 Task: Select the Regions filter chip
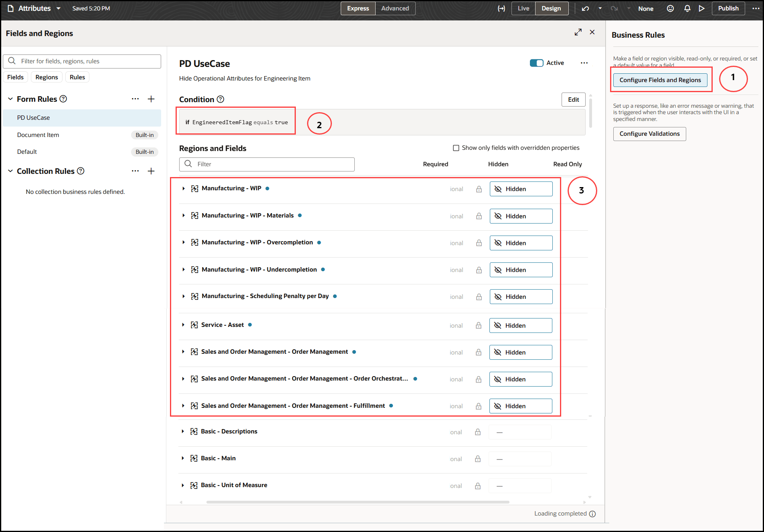[46, 77]
